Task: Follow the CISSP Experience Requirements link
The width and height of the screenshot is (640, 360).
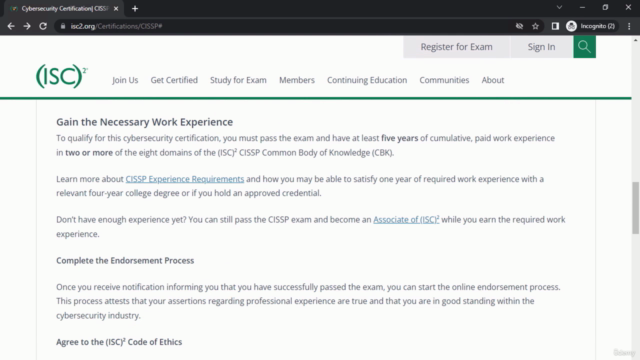Action: click(184, 179)
